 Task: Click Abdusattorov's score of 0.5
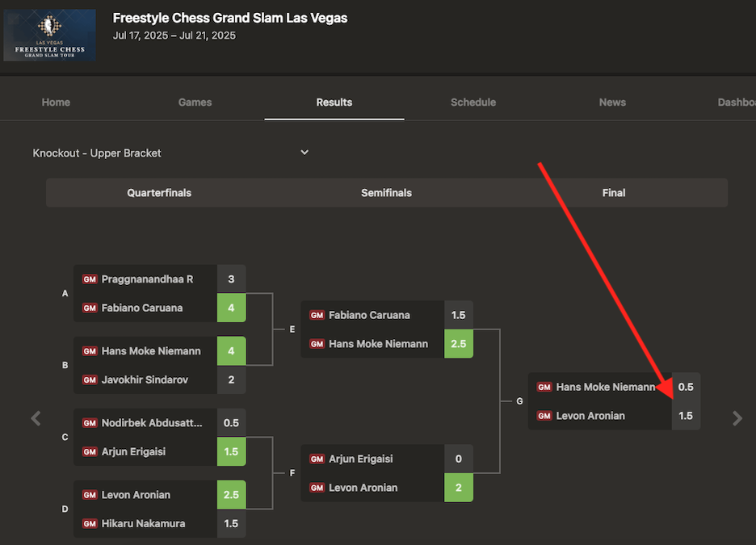[x=232, y=422]
